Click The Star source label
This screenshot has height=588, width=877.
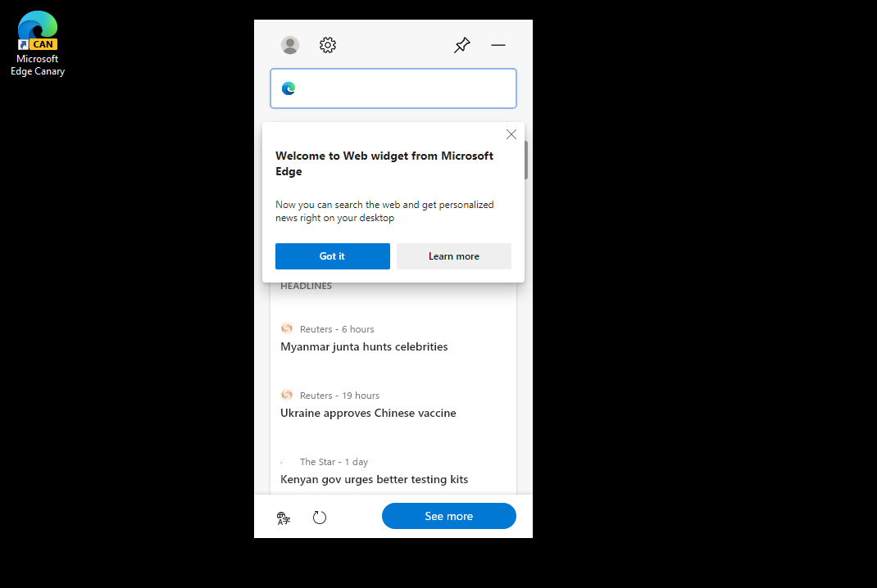[x=333, y=461]
